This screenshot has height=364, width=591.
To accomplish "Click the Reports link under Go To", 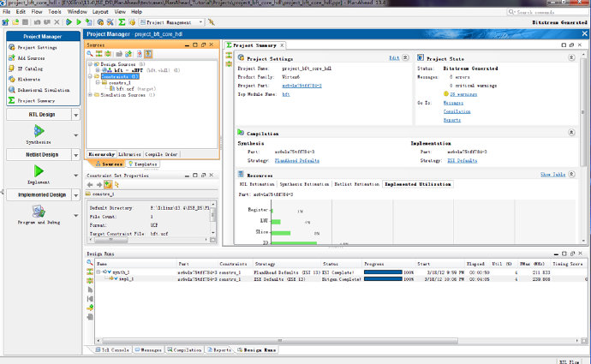I will pos(452,120).
